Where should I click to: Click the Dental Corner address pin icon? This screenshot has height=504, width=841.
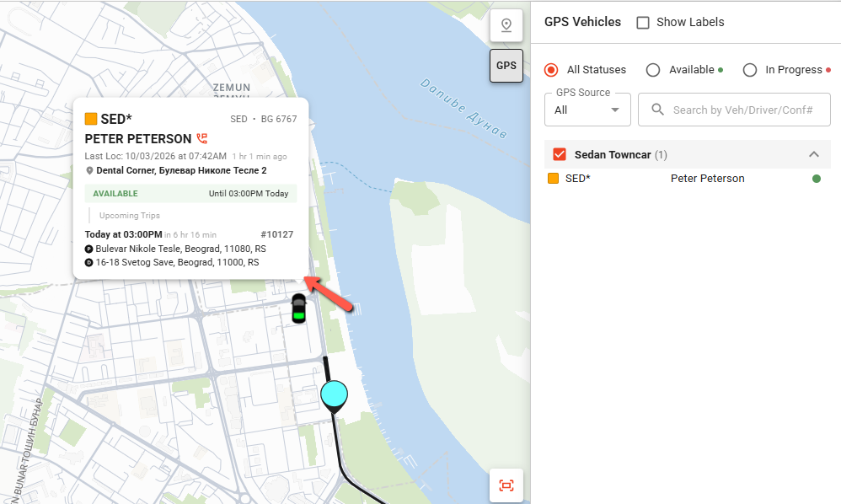pos(89,171)
